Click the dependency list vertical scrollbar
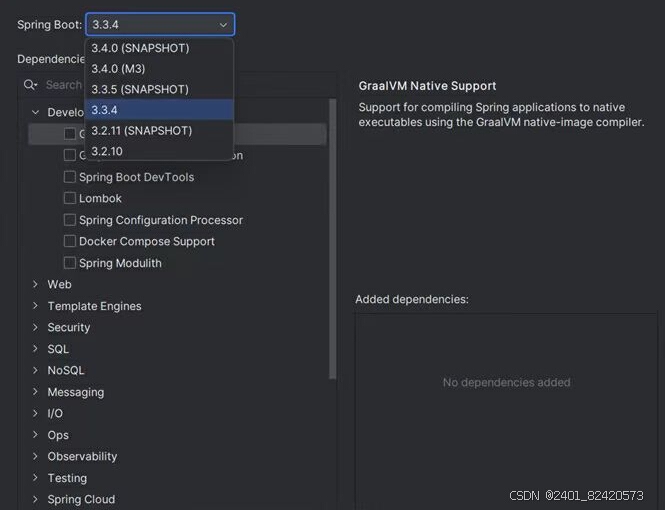 pyautogui.click(x=333, y=239)
